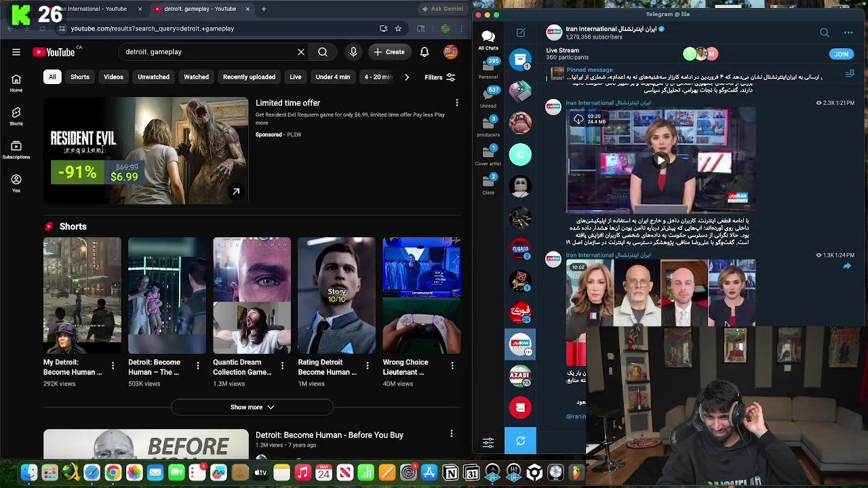Open Music app in Dock
Viewport: 868px width, 488px height.
(302, 473)
